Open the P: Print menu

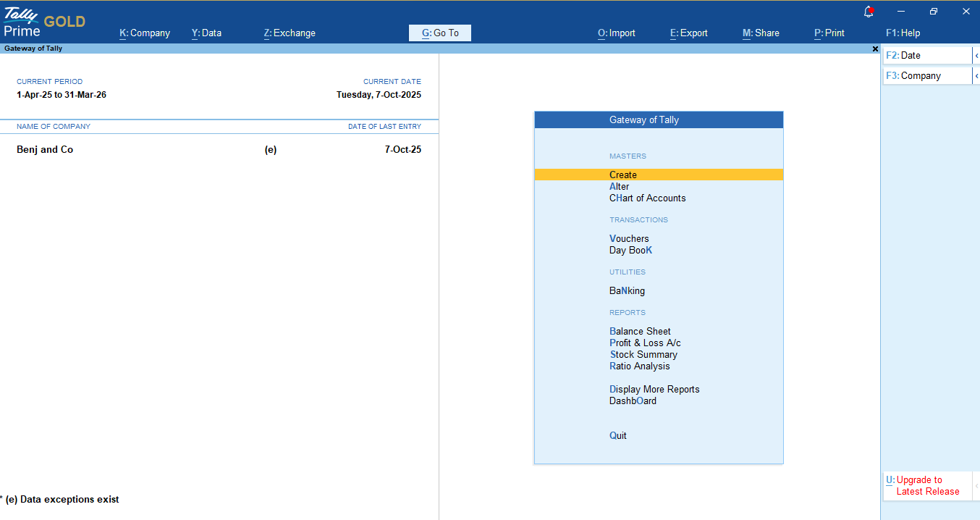tap(829, 33)
